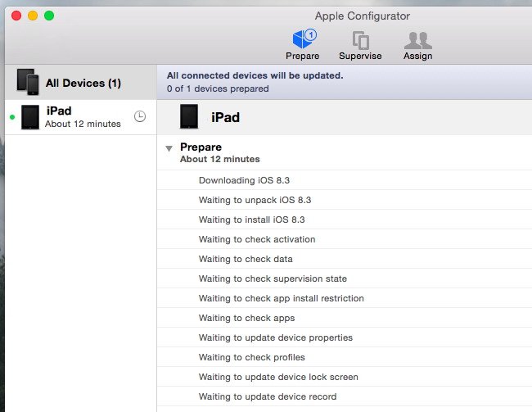
Task: Close the Apple Configurator window
Action: pyautogui.click(x=16, y=16)
